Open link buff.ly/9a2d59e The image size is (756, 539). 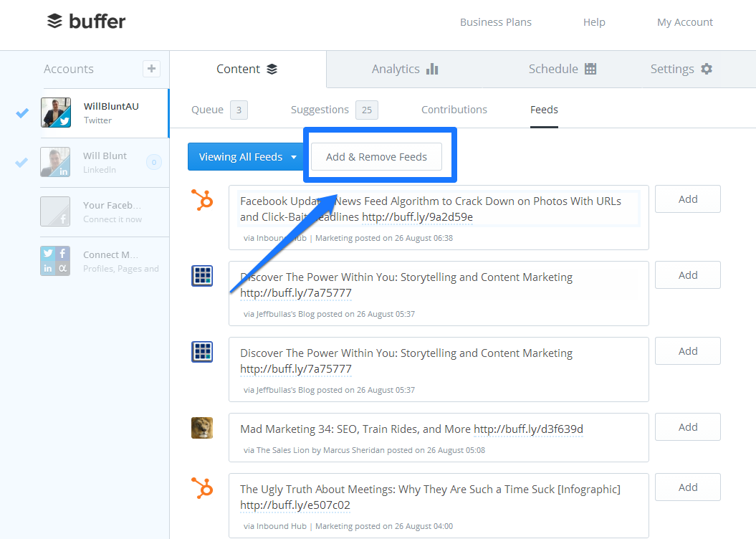[417, 217]
